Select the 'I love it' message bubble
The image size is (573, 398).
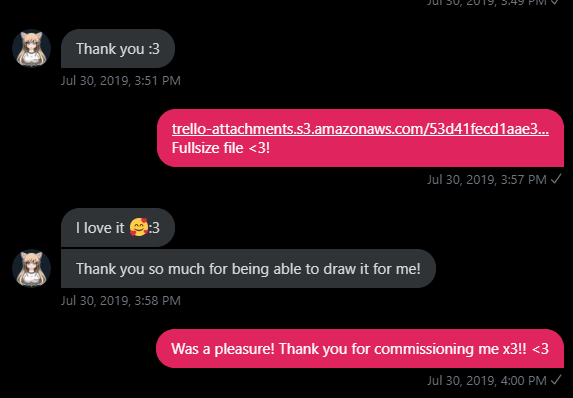click(118, 228)
